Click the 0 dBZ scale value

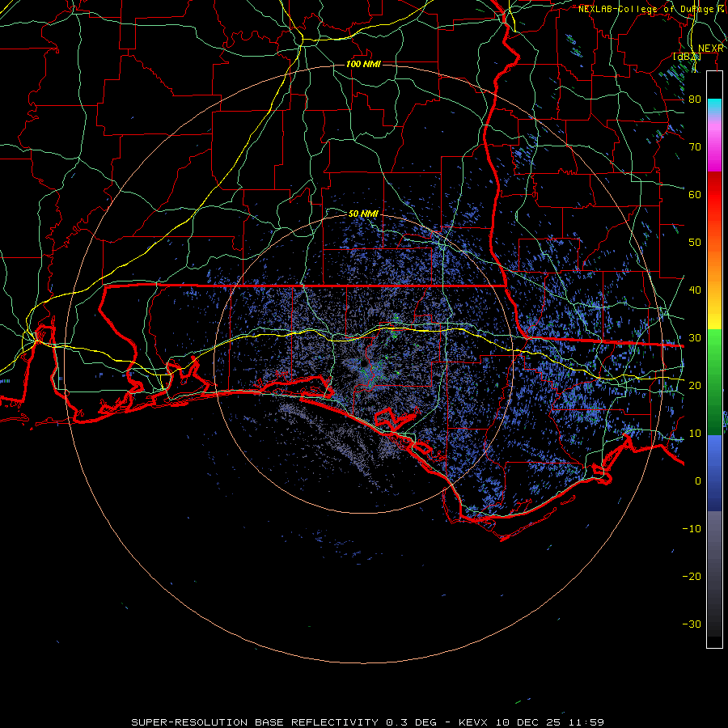pos(698,481)
